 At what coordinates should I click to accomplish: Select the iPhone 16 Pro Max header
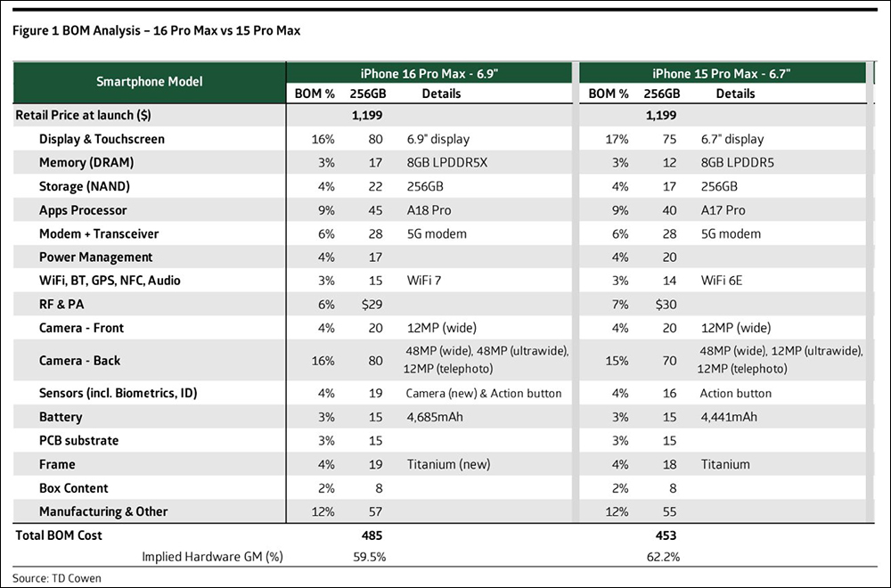[429, 74]
